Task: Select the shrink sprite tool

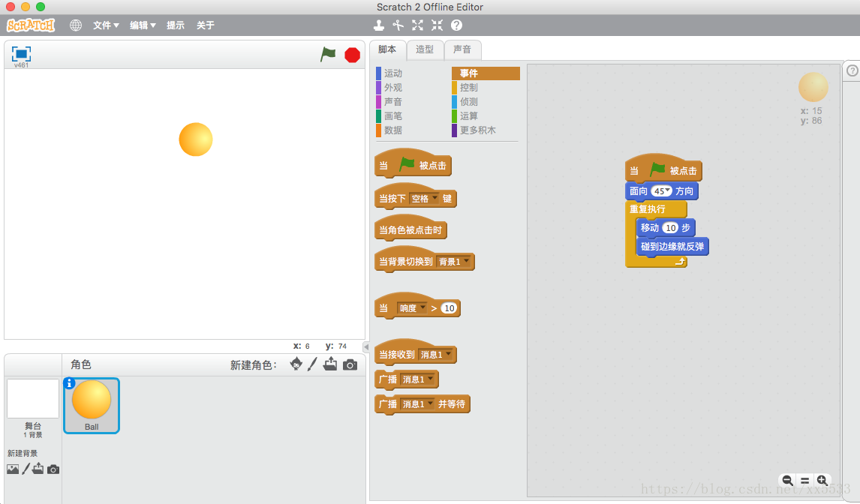Action: pos(437,25)
